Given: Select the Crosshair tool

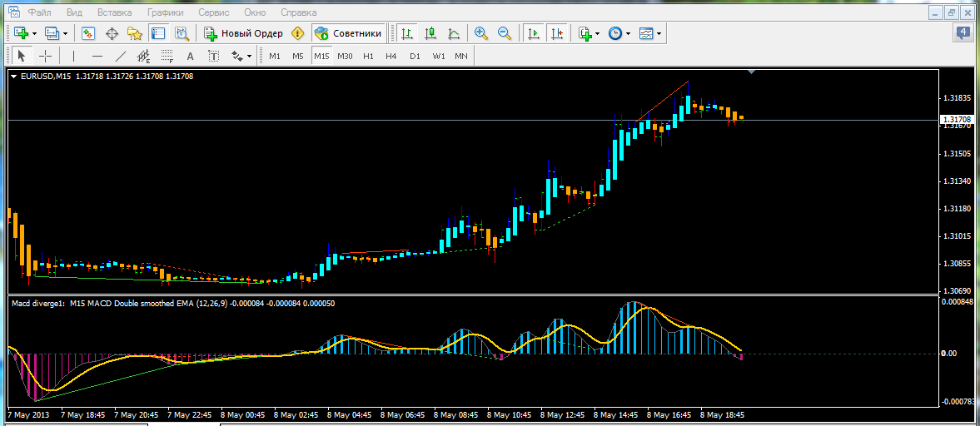Looking at the screenshot, I should click(46, 56).
